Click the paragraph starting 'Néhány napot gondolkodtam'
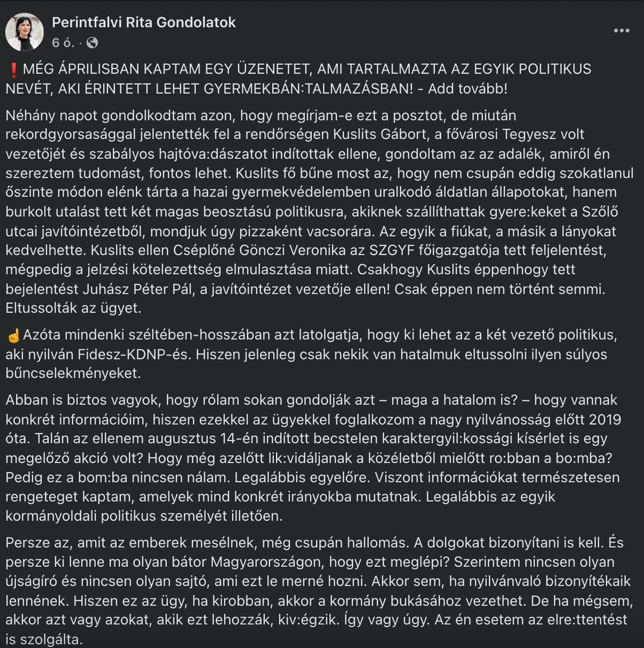This screenshot has height=648, width=644. tap(320, 212)
